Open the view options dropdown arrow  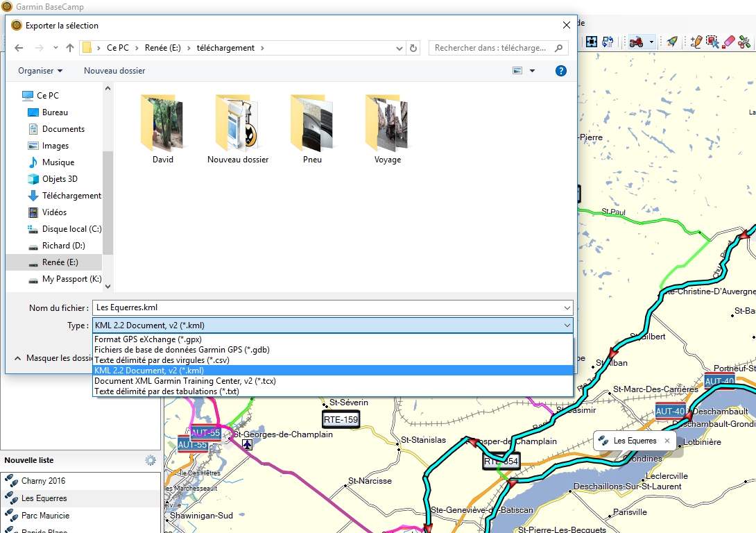532,70
